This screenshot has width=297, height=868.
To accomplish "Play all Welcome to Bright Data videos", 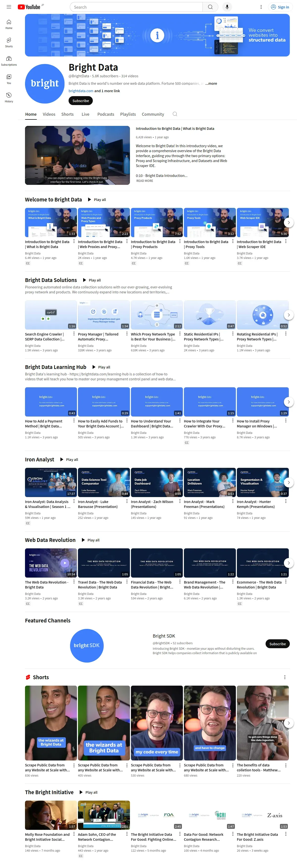I will [97, 199].
